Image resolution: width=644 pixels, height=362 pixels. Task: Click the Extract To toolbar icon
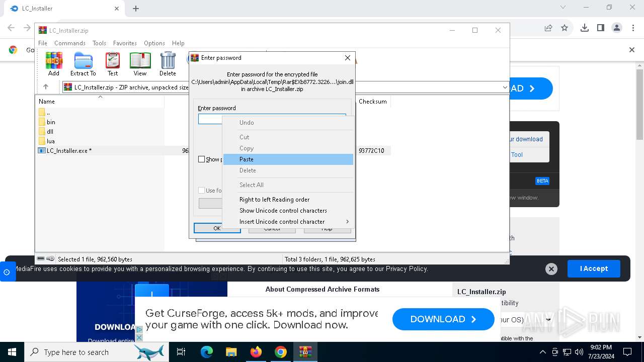pyautogui.click(x=83, y=64)
